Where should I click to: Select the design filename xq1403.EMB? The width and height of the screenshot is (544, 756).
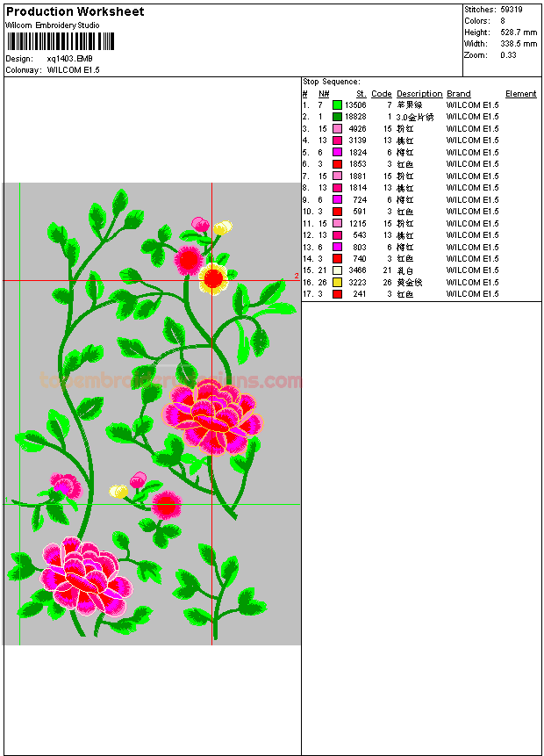click(69, 59)
